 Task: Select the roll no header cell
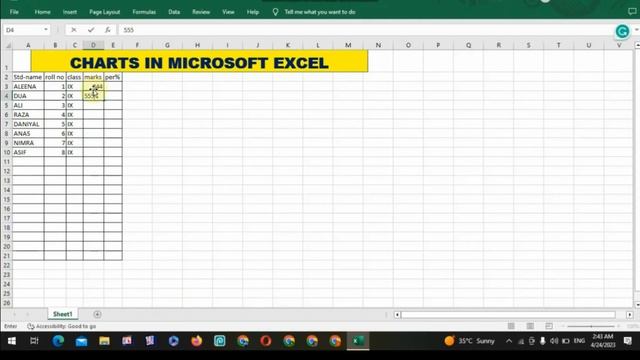point(55,77)
